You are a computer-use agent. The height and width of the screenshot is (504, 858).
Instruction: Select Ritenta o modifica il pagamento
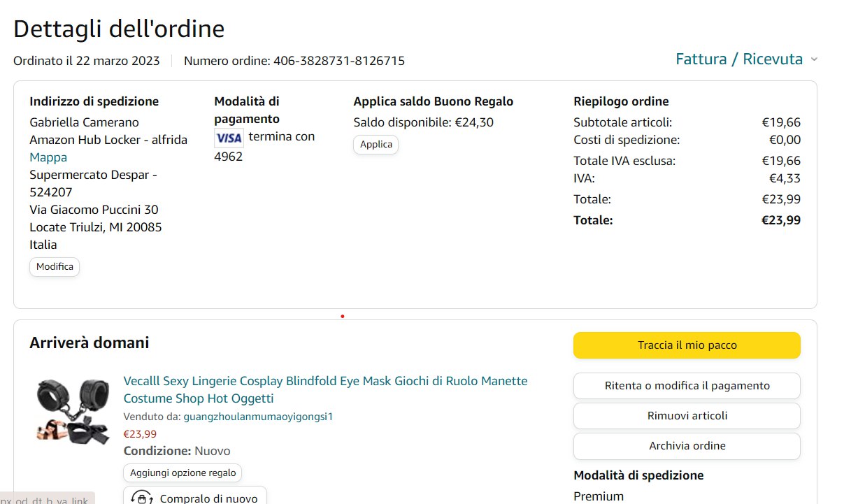(x=687, y=386)
